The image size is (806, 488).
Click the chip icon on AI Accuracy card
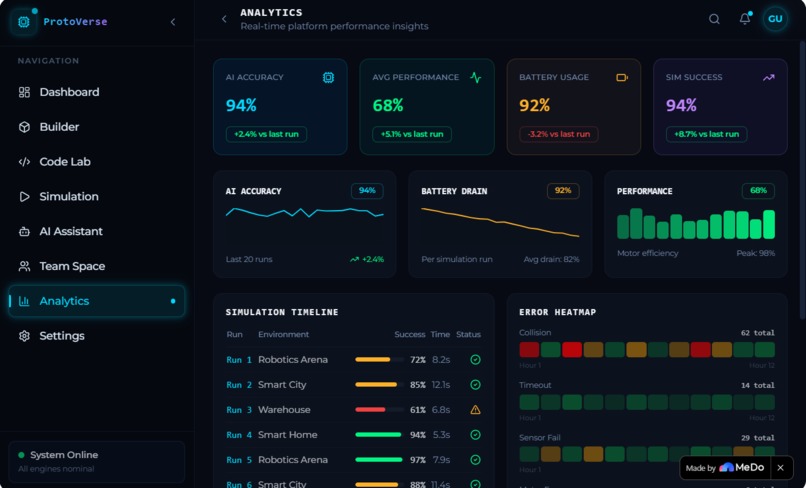[328, 78]
